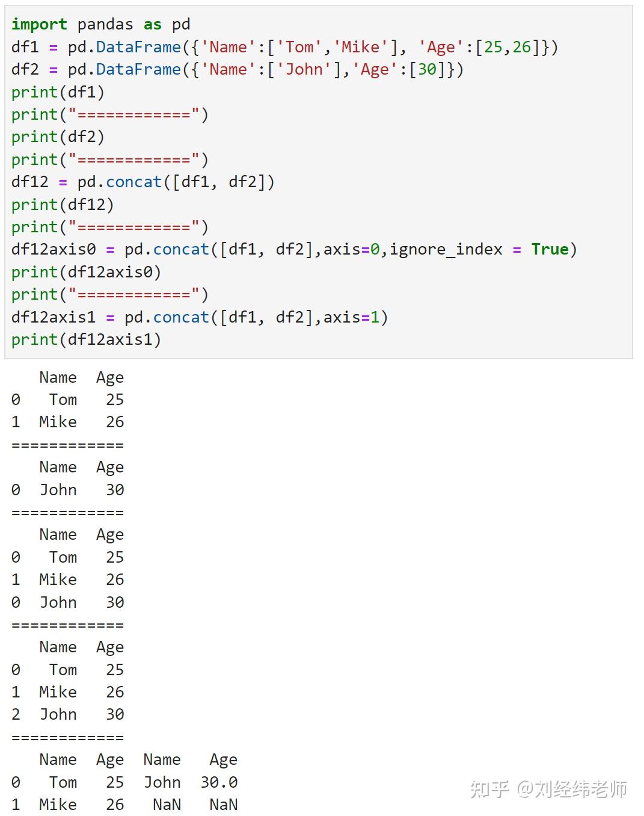Click the first separator line of equals signs
Viewport: 644px width, 816px height.
66,444
